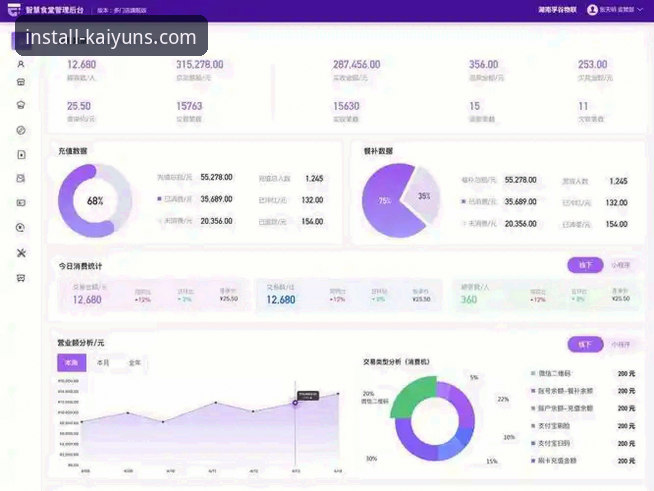This screenshot has height=491, width=654.
Task: Click the 支付宝刷脸 legend item
Action: 551,426
